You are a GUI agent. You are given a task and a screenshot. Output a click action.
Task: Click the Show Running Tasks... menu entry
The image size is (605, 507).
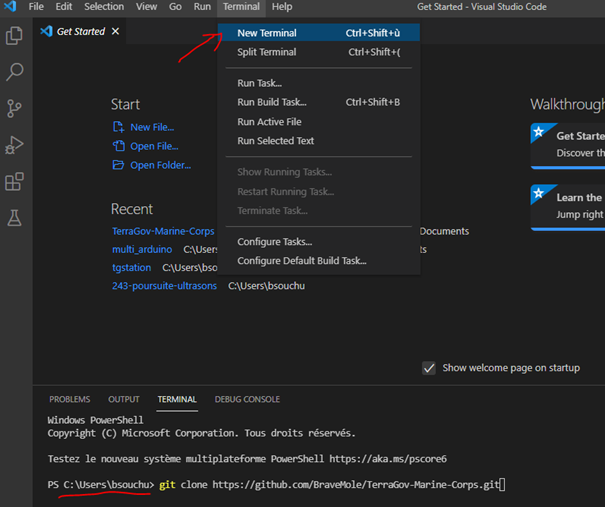point(319,172)
